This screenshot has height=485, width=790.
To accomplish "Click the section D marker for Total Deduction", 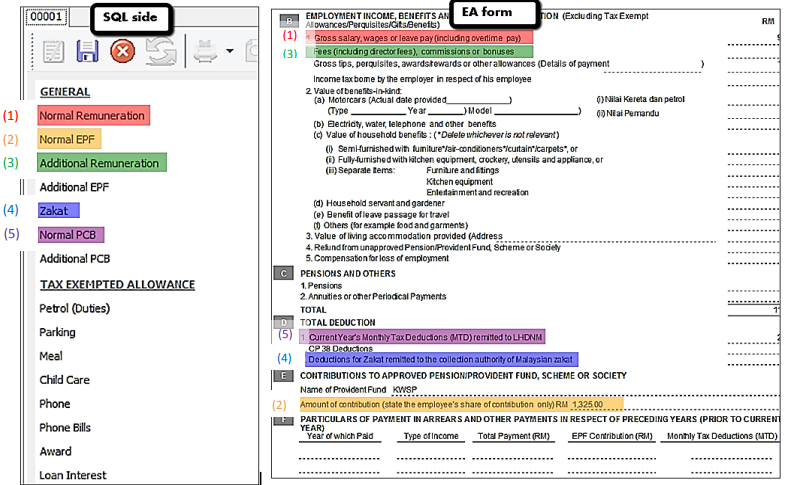I will tap(290, 322).
